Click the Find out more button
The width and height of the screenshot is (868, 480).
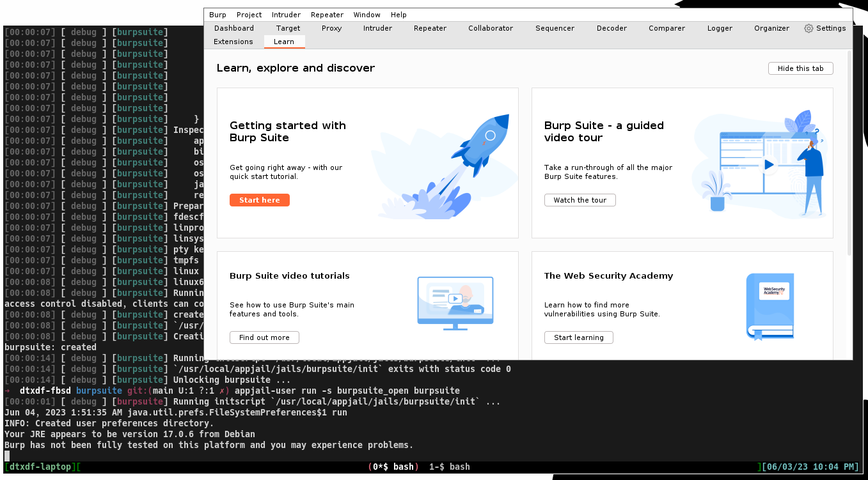264,337
